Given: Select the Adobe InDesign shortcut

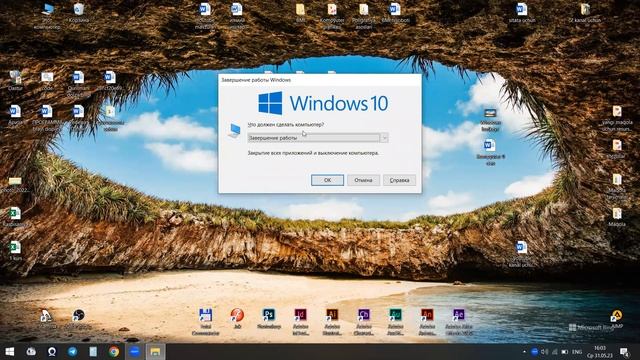Looking at the screenshot, I should pyautogui.click(x=300, y=322).
